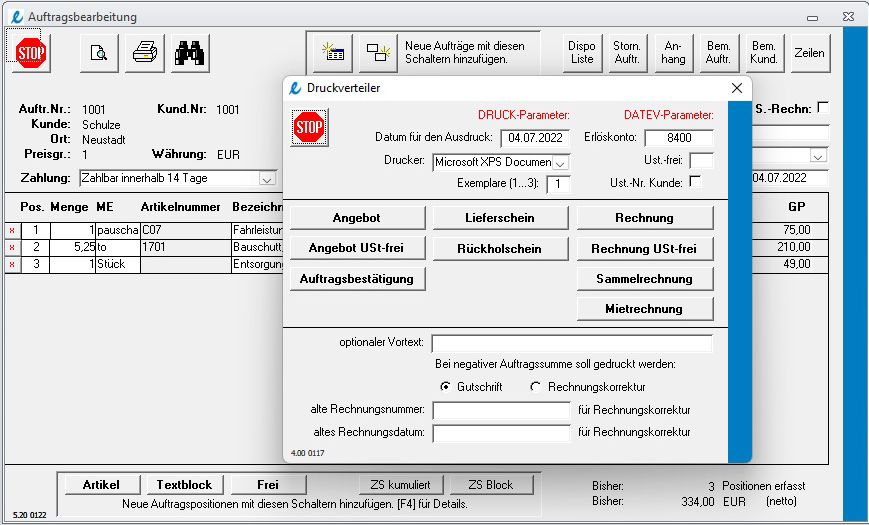Click the STOP icon in Druckverteiler dialog

309,128
